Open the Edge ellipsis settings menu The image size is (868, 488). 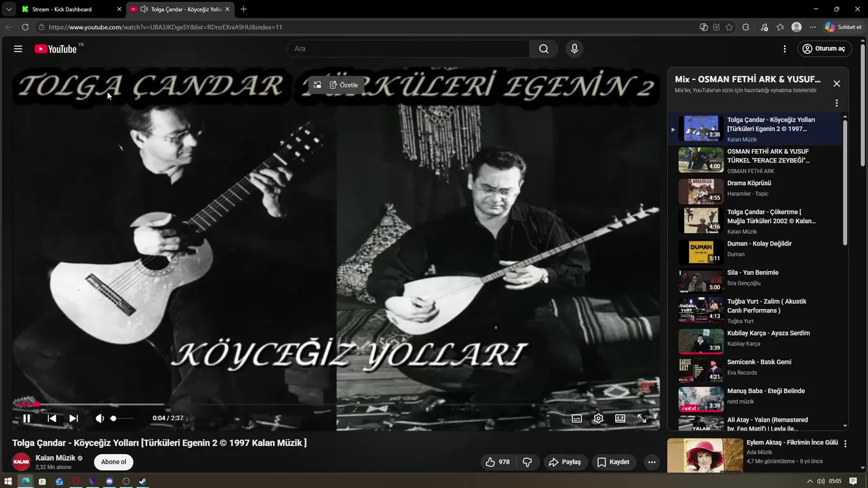coord(812,27)
